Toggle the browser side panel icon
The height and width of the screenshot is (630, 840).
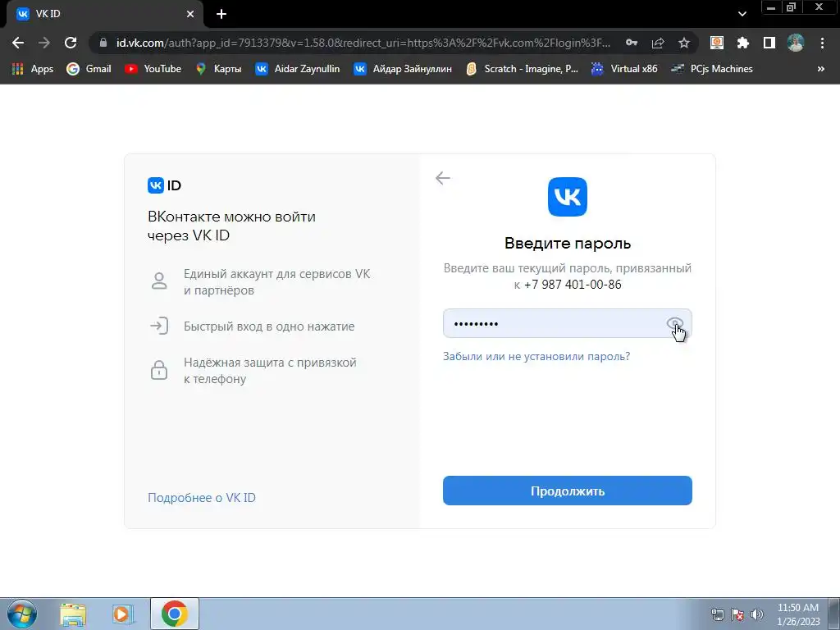[769, 43]
